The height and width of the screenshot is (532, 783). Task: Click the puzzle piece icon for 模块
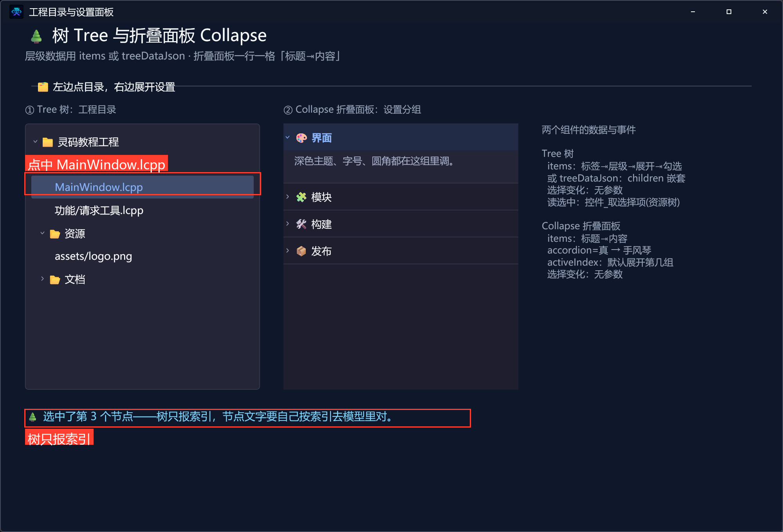pos(301,197)
